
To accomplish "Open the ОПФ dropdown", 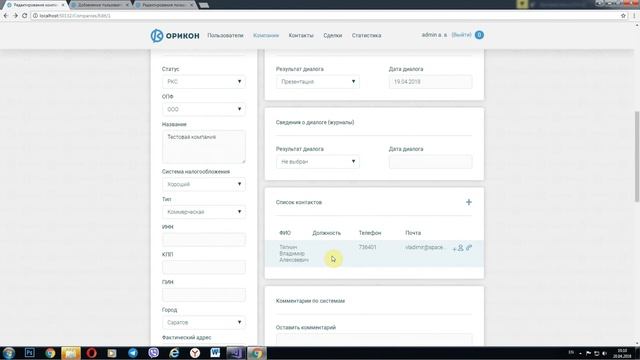I will pos(204,109).
